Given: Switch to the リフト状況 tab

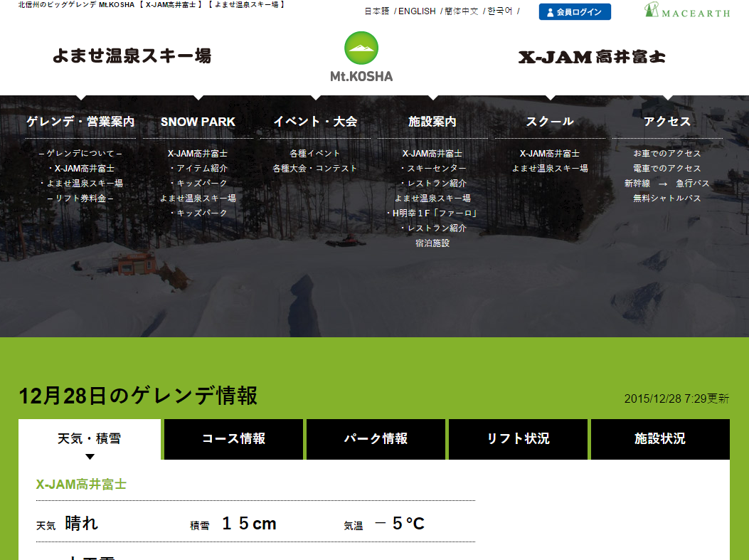Looking at the screenshot, I should [x=519, y=439].
